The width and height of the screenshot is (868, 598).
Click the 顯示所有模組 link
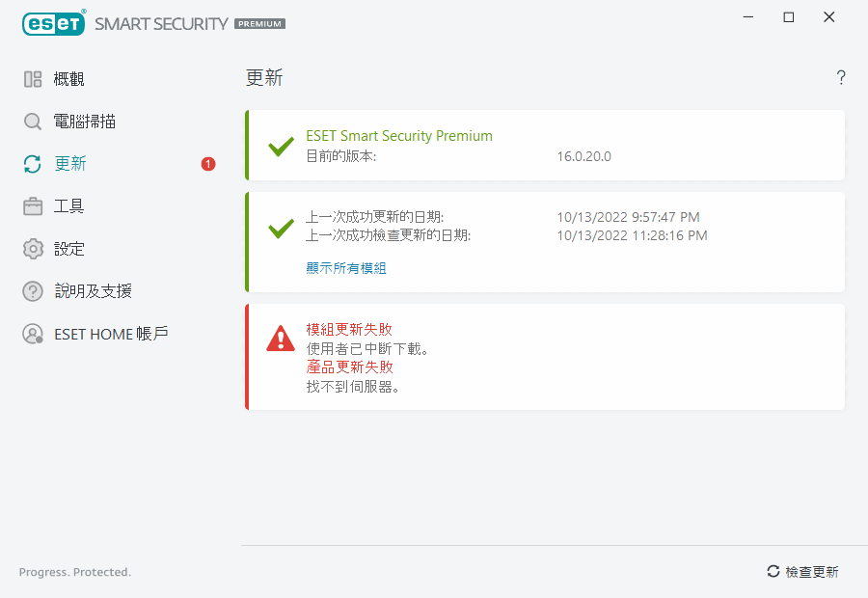[x=346, y=268]
